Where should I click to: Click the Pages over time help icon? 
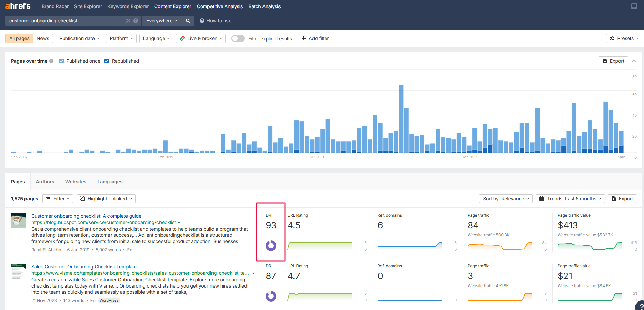[x=51, y=61]
